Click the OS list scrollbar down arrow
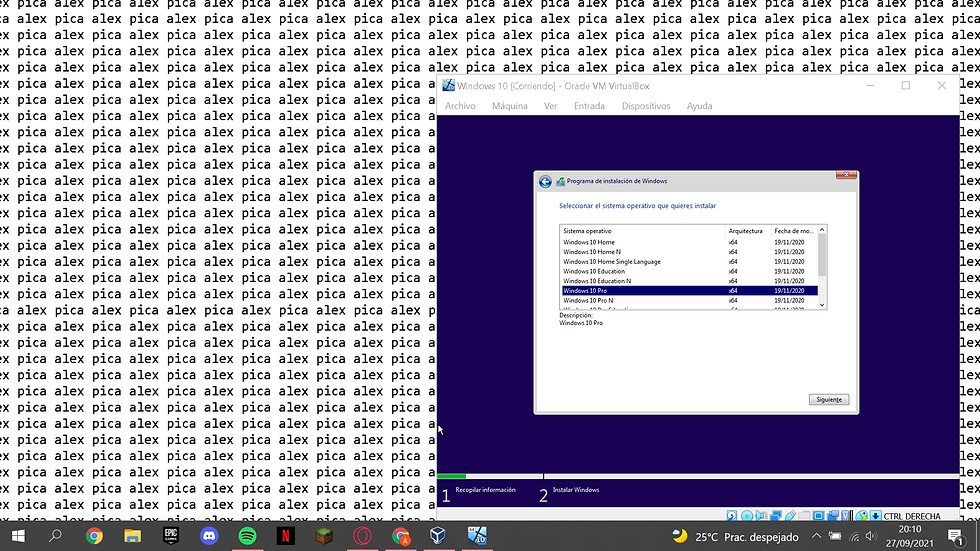 [822, 305]
